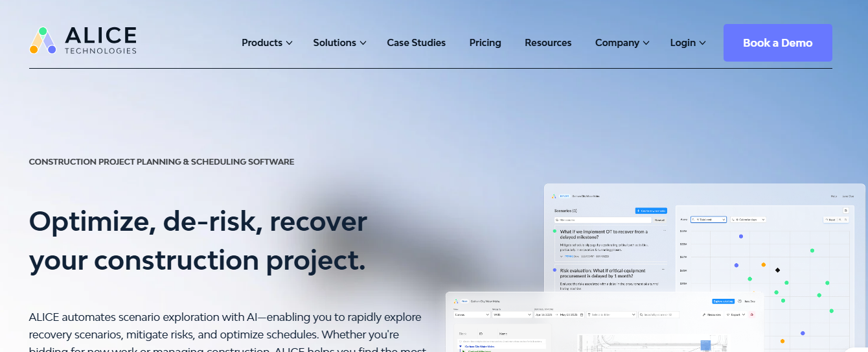Viewport: 868px width, 352px height.
Task: Open the 'Select to filter' dropdown
Action: click(x=612, y=314)
